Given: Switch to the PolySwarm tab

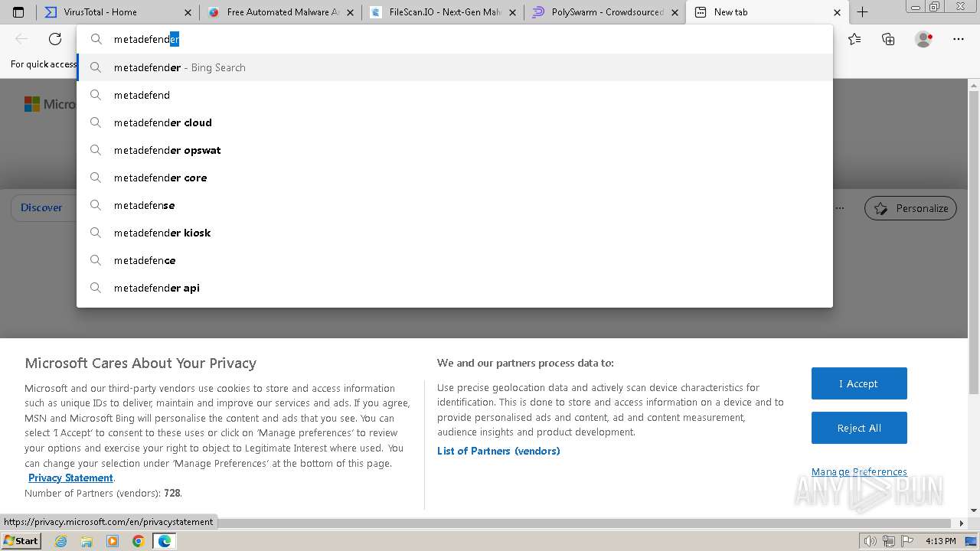Looking at the screenshot, I should [x=605, y=12].
